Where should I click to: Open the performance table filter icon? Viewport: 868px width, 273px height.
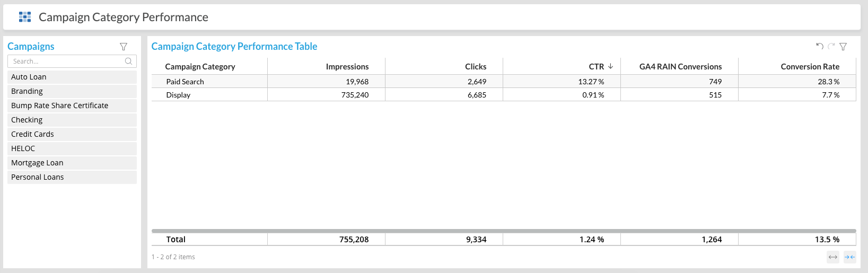843,47
